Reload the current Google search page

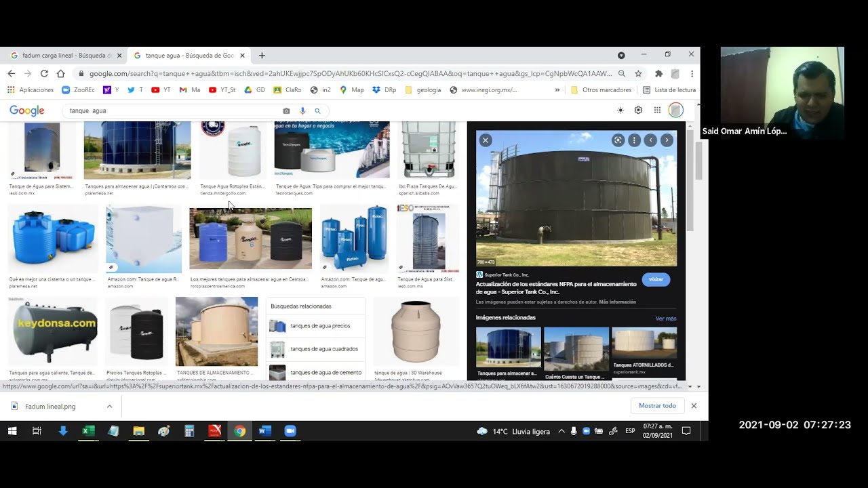(x=44, y=73)
